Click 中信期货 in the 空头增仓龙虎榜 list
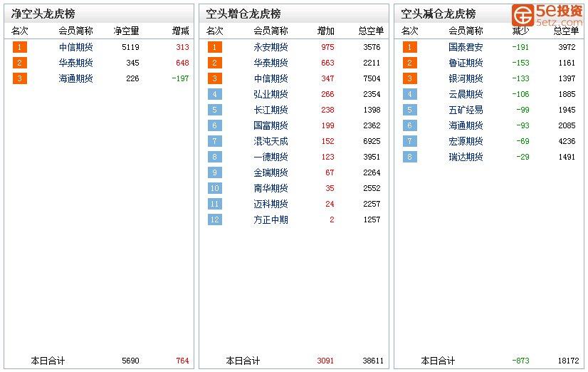This screenshot has width=588, height=372. [271, 78]
